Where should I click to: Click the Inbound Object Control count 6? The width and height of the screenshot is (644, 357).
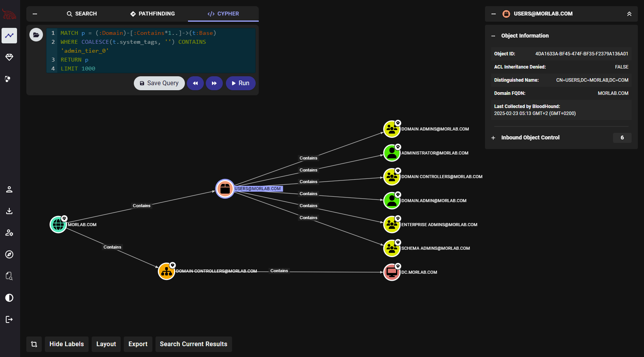622,137
